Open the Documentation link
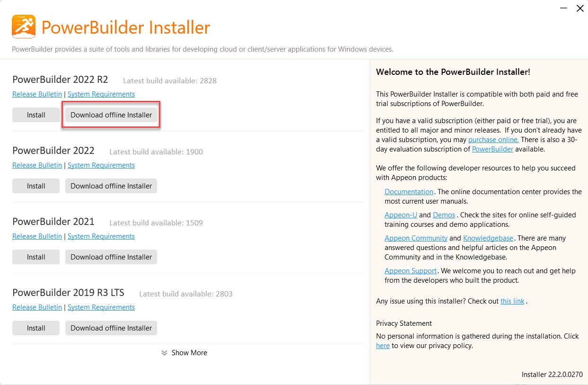 click(x=409, y=192)
